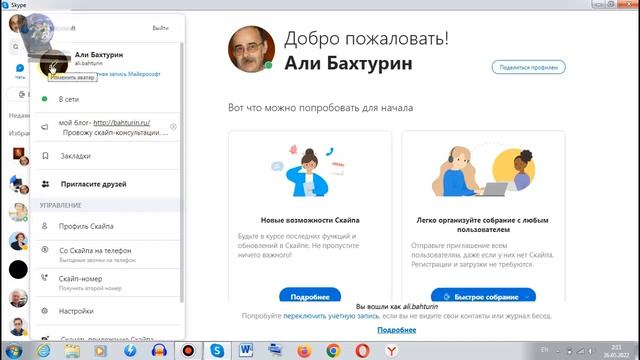
Task: Click the red record button taskbar icon
Action: tap(188, 351)
